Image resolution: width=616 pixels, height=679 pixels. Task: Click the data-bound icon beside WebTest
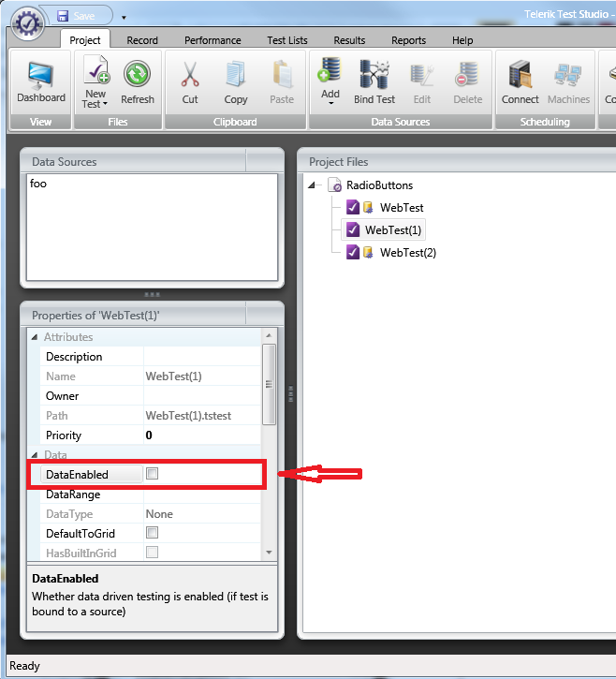pyautogui.click(x=368, y=207)
